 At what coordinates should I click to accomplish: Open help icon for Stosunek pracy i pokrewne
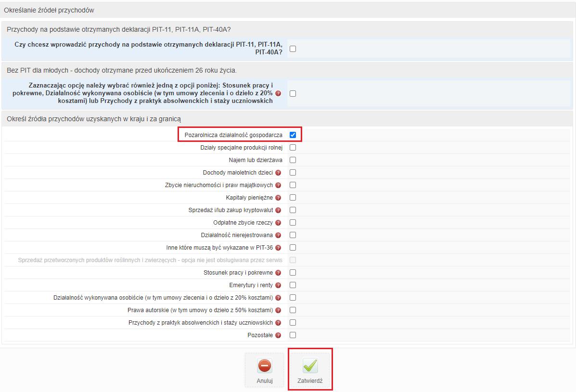(x=278, y=272)
